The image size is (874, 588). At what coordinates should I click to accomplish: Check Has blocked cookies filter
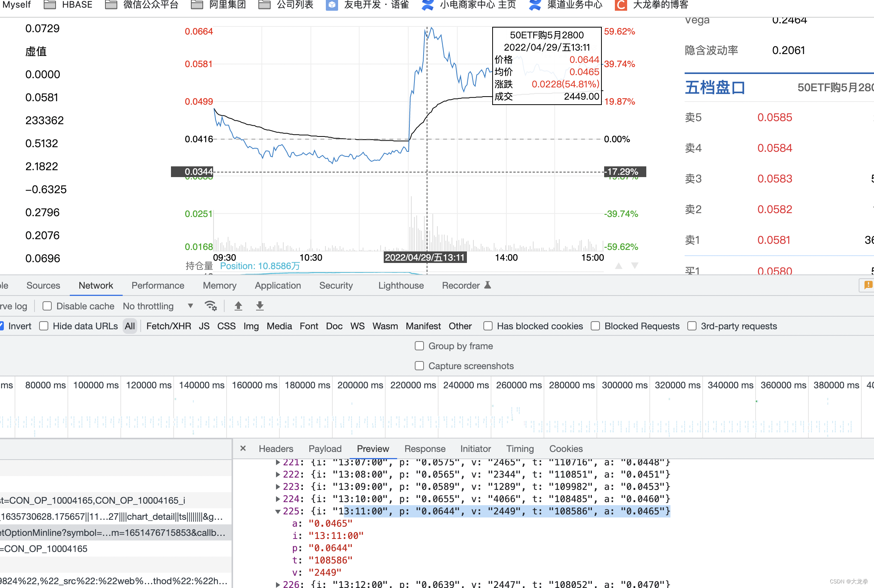click(x=488, y=326)
